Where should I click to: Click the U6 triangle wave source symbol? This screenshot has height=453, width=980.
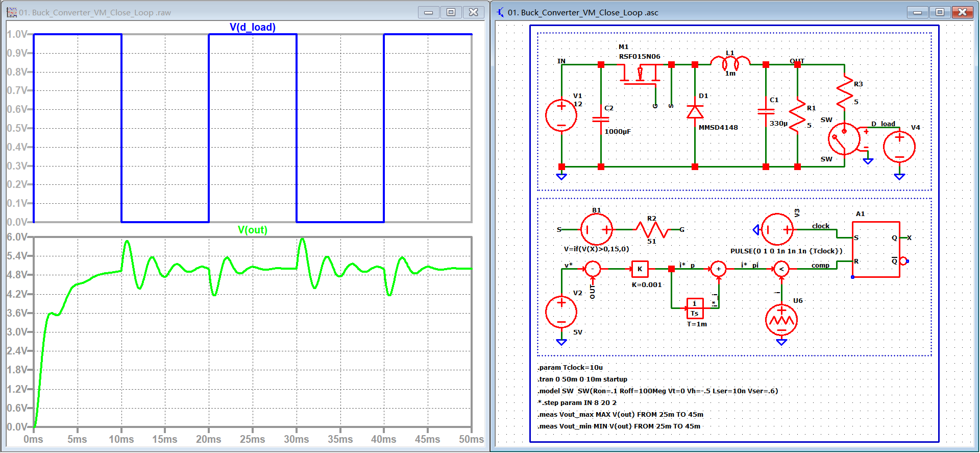tap(781, 320)
